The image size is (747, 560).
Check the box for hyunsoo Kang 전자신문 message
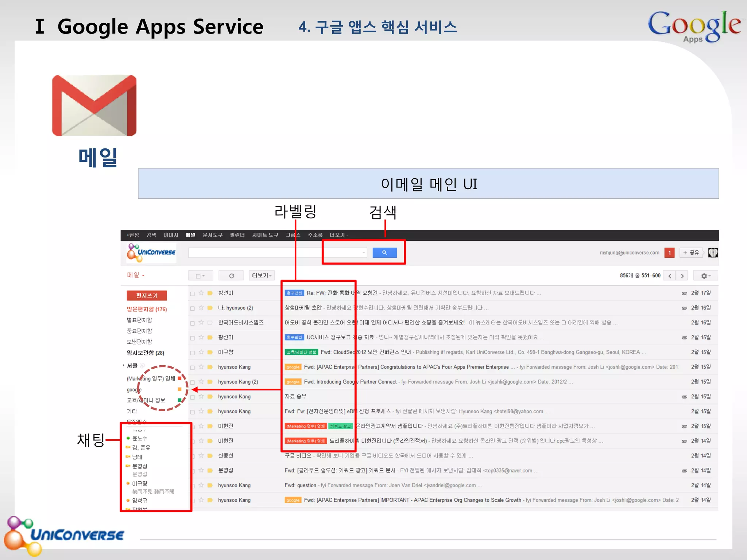(192, 412)
